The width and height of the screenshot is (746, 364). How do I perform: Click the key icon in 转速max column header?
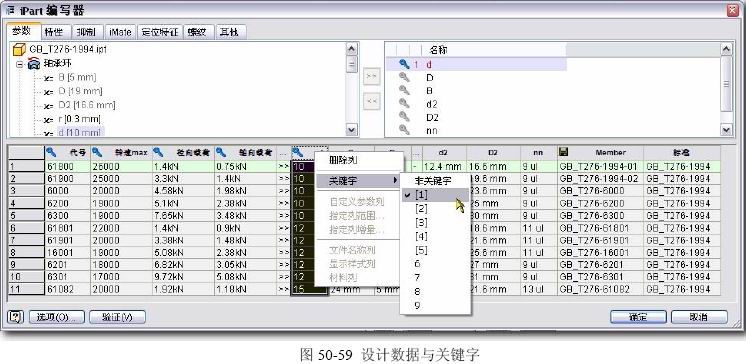pyautogui.click(x=97, y=152)
